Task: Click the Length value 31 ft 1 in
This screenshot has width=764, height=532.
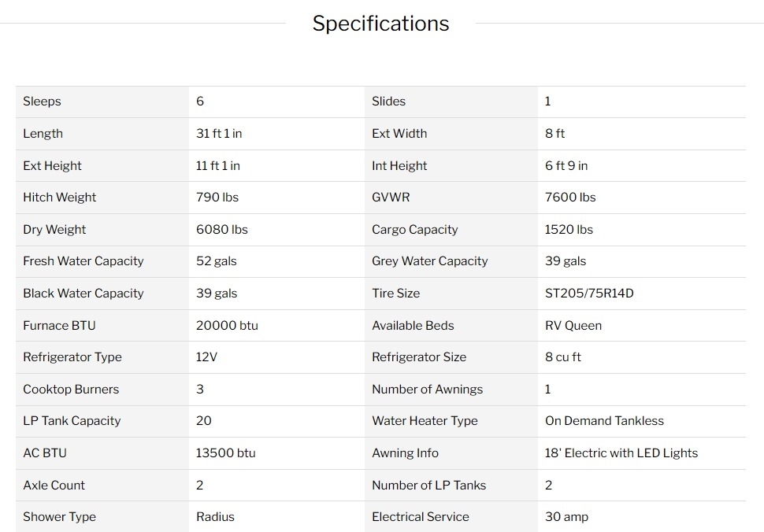Action: pyautogui.click(x=219, y=134)
